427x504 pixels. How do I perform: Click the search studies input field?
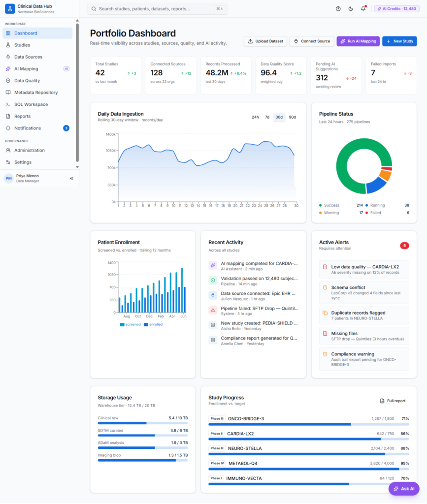[x=158, y=9]
